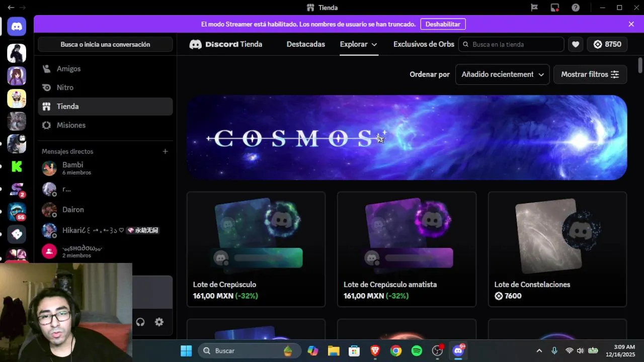This screenshot has width=644, height=362.
Task: Click the 161,00 MXN price under Lote de Crepúsculo
Action: coord(213,296)
